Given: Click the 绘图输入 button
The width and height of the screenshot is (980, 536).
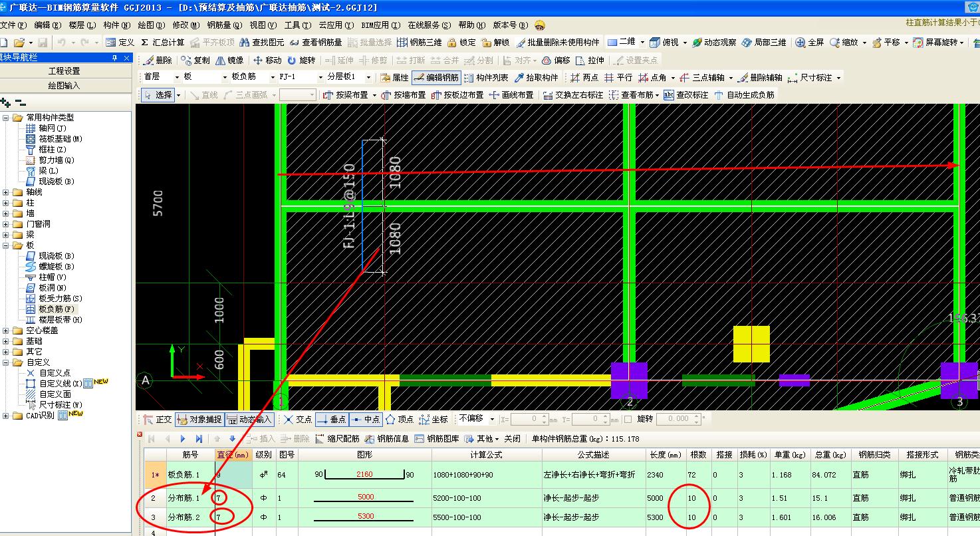Looking at the screenshot, I should (x=64, y=86).
